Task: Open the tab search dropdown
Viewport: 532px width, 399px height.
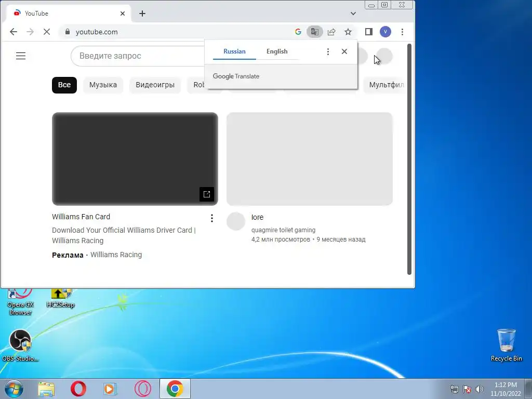Action: [x=353, y=14]
